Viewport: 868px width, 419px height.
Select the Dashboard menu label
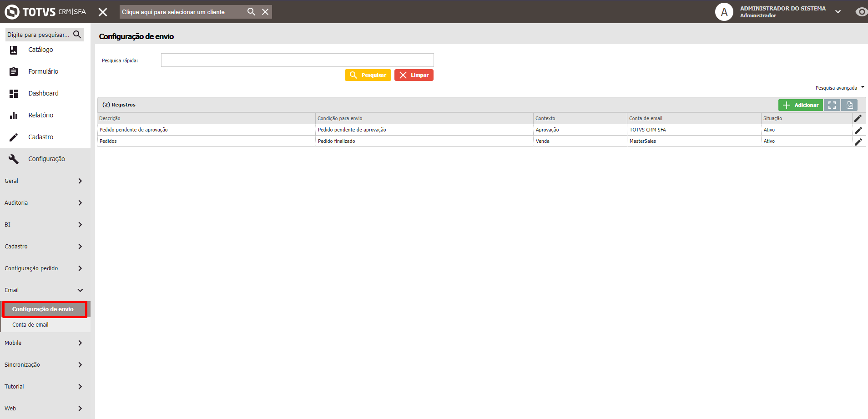pos(43,93)
